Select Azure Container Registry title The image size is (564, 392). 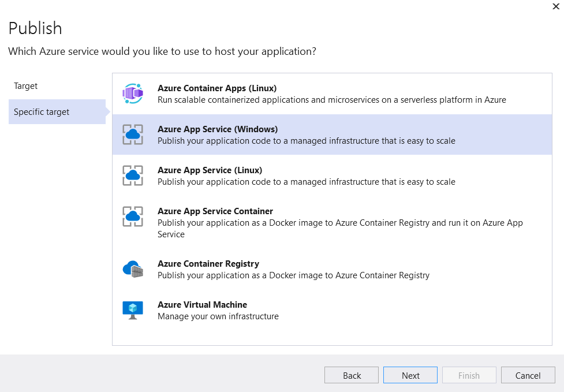tap(208, 264)
